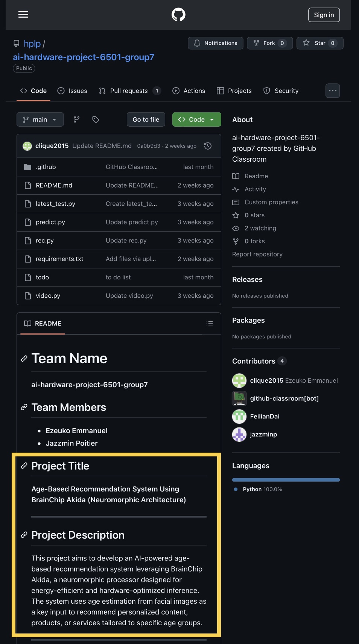
Task: Open the 0 forks link
Action: 248,241
